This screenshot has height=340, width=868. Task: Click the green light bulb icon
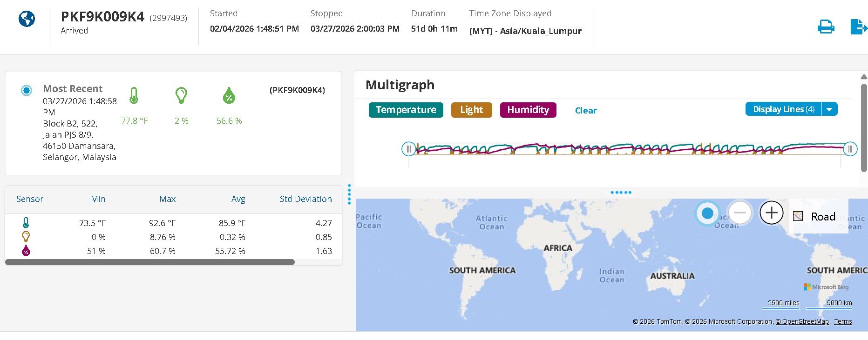[x=181, y=96]
